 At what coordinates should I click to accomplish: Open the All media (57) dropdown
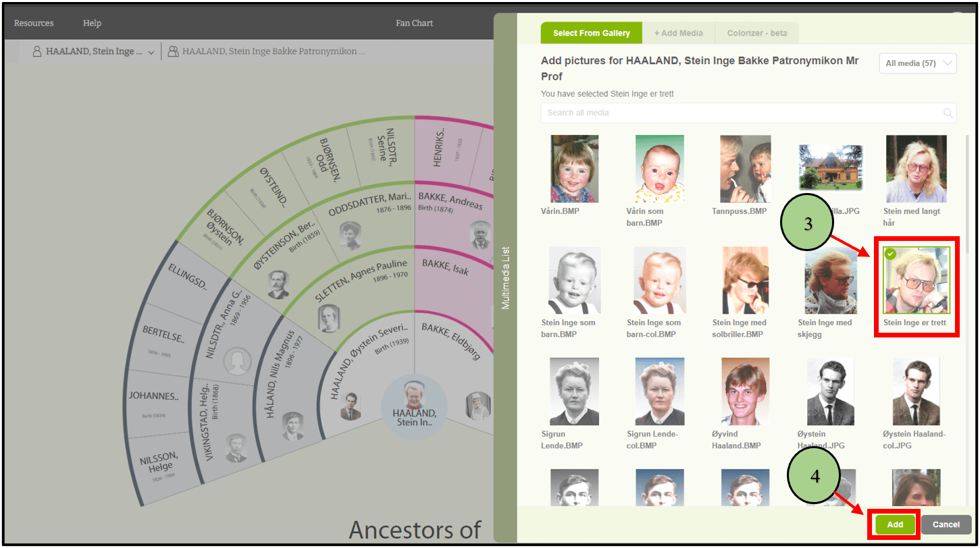coord(918,63)
